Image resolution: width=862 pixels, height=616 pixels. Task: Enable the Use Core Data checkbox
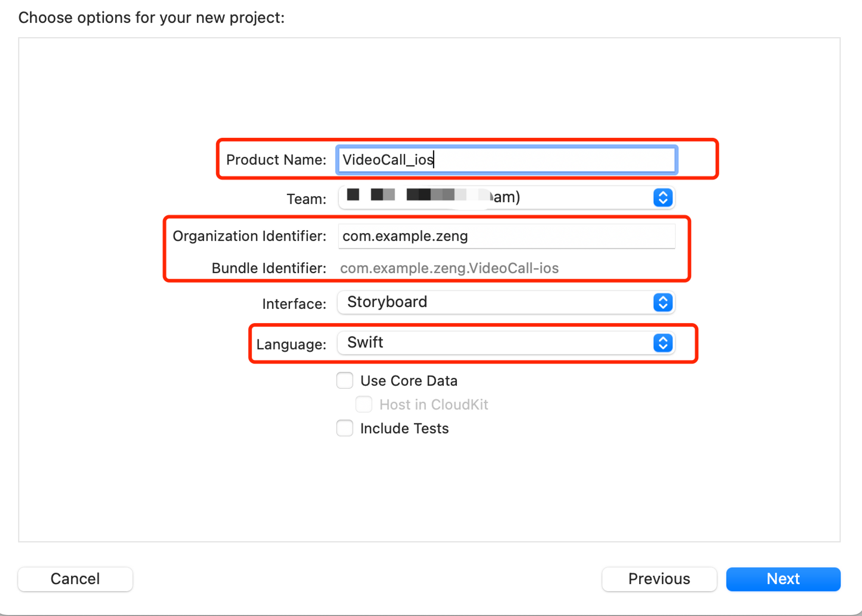pos(345,381)
